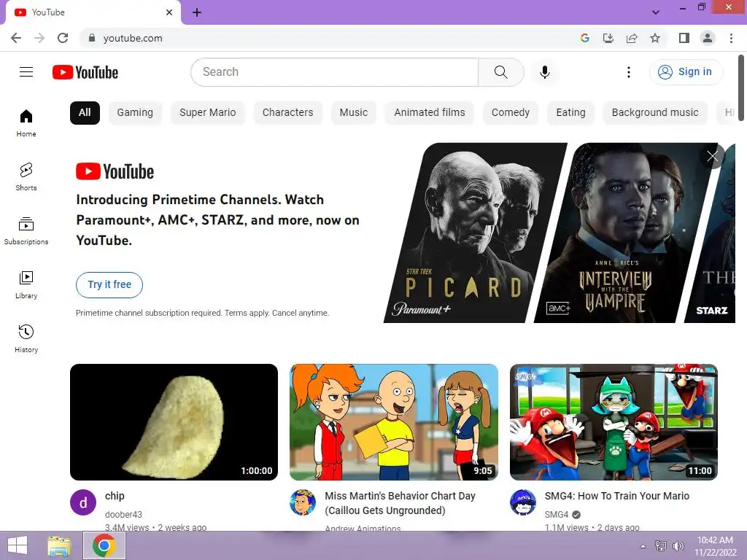Click the install app icon
Screen dimensions: 747x560
coord(608,38)
